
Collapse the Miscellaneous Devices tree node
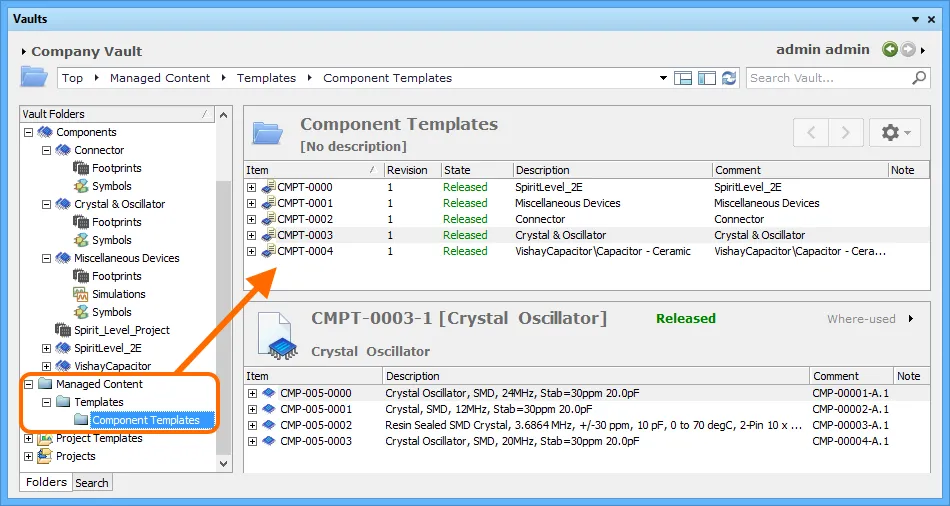coord(46,258)
